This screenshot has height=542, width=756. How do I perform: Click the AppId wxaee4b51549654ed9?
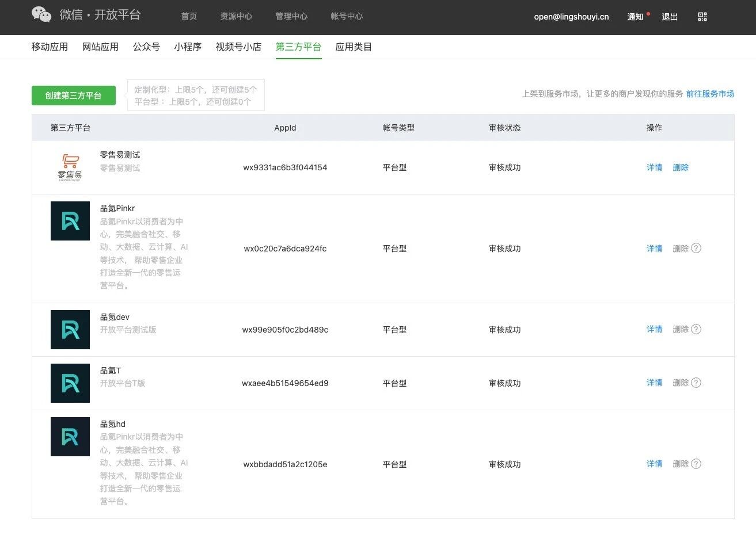[x=285, y=383]
